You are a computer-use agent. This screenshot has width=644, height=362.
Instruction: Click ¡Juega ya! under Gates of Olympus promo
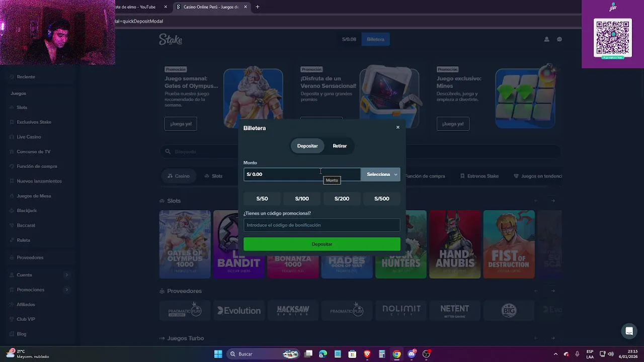(x=181, y=124)
